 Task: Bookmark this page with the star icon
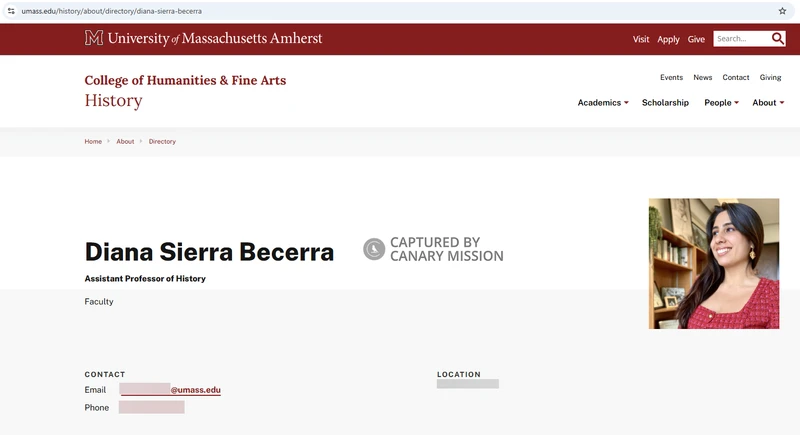tap(782, 11)
